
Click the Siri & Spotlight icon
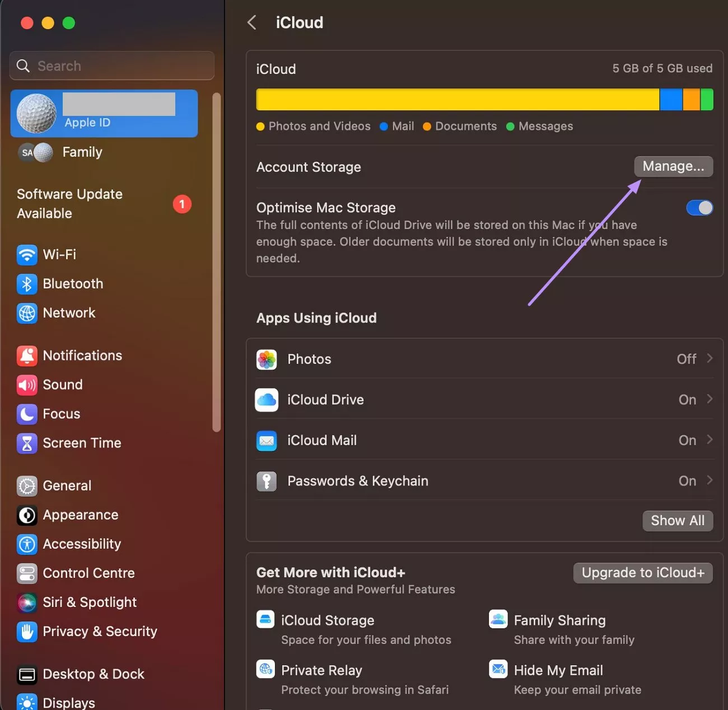(27, 602)
